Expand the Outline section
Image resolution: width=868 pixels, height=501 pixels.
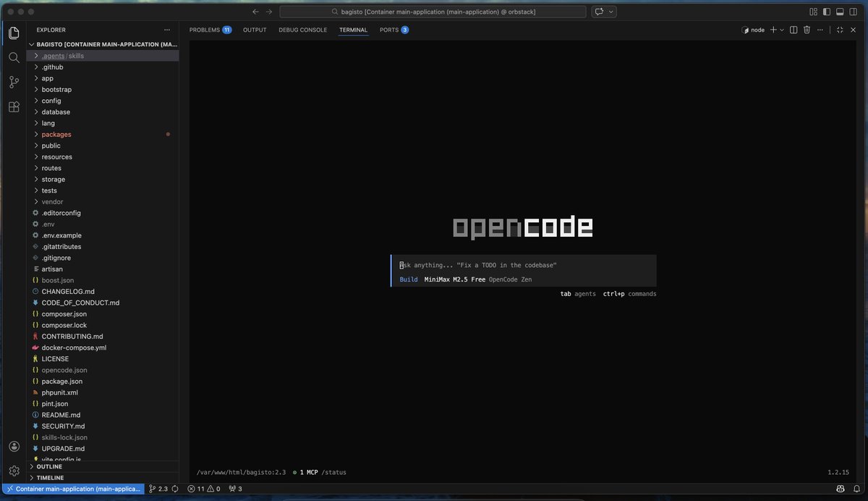coord(103,467)
